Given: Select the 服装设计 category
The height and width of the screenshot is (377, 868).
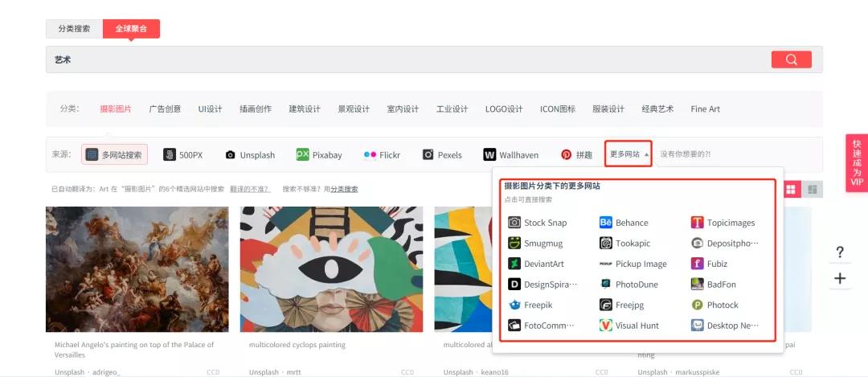Looking at the screenshot, I should [608, 109].
